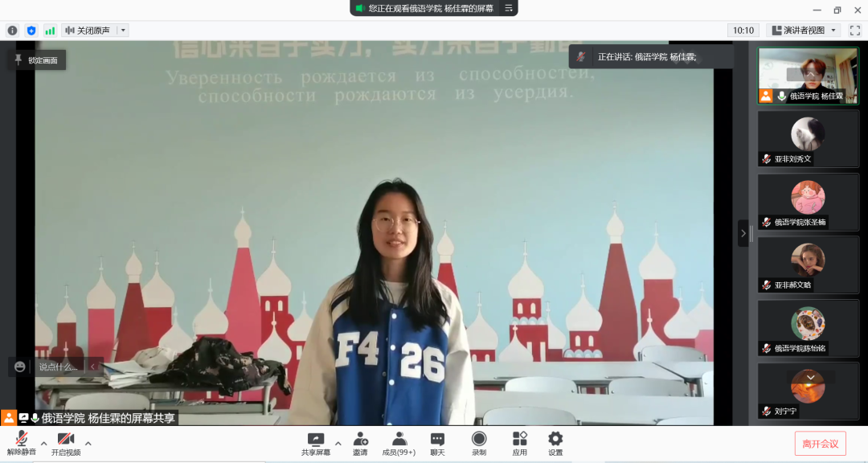Image resolution: width=868 pixels, height=463 pixels.
Task: Click 锁定画面 to pin the view
Action: click(37, 60)
